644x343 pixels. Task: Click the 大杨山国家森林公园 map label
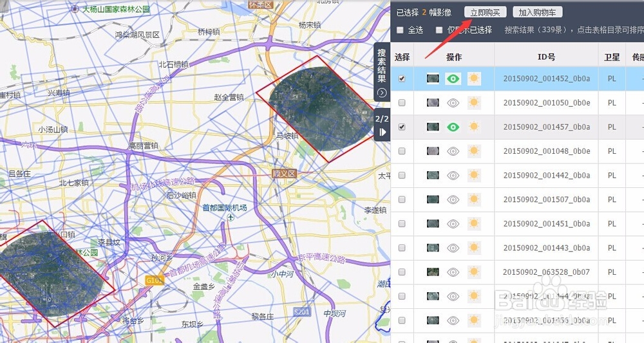tap(116, 9)
